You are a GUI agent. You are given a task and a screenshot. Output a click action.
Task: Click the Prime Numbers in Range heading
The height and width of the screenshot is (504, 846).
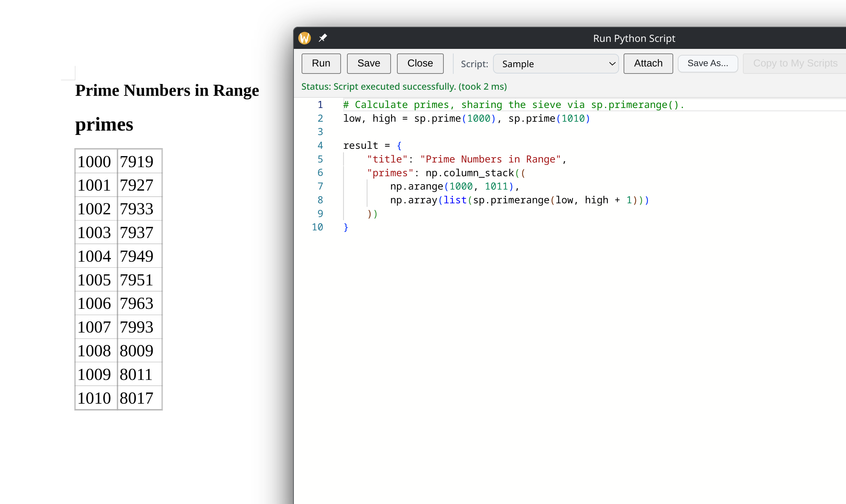tap(167, 90)
